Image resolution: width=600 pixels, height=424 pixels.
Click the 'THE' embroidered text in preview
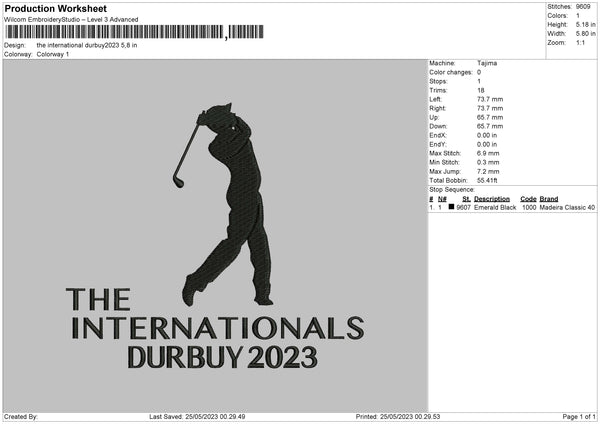(98, 299)
